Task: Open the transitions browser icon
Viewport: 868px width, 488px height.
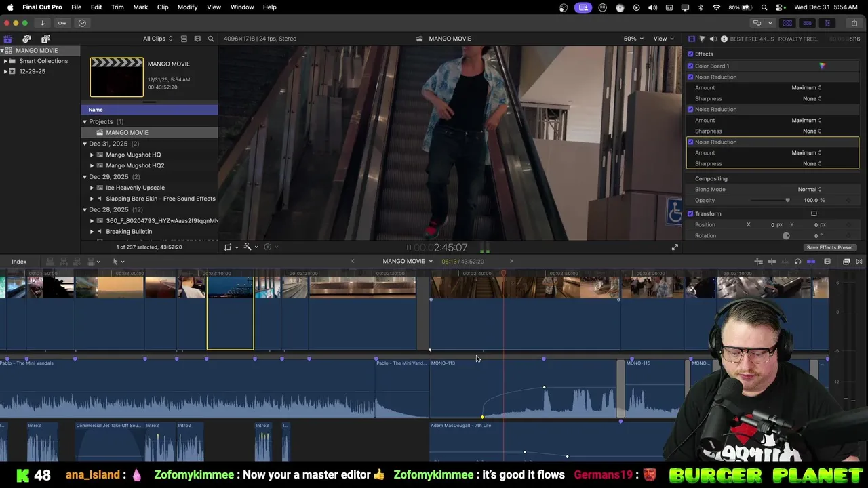Action: tap(859, 262)
